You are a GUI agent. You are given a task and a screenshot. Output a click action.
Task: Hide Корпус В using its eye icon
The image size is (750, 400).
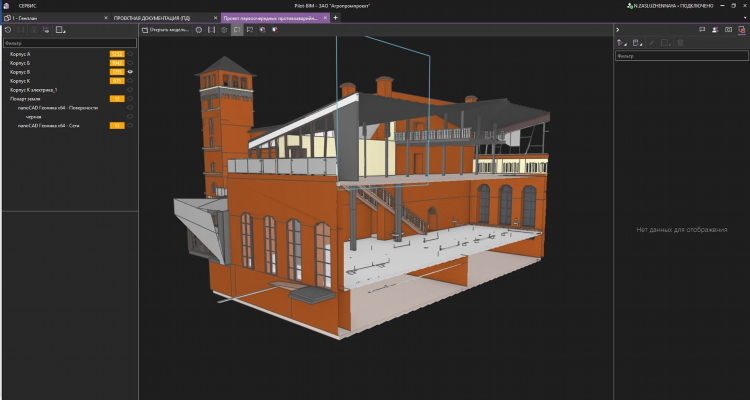tap(130, 72)
